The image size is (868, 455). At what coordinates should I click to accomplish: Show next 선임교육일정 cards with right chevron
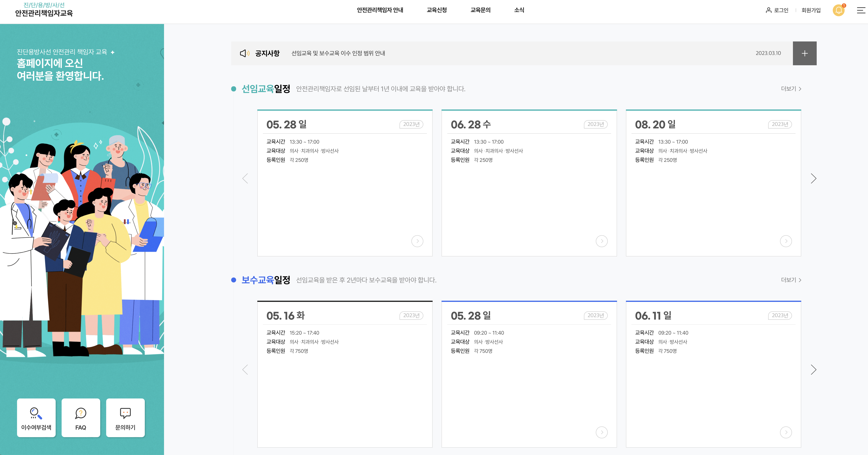[813, 179]
